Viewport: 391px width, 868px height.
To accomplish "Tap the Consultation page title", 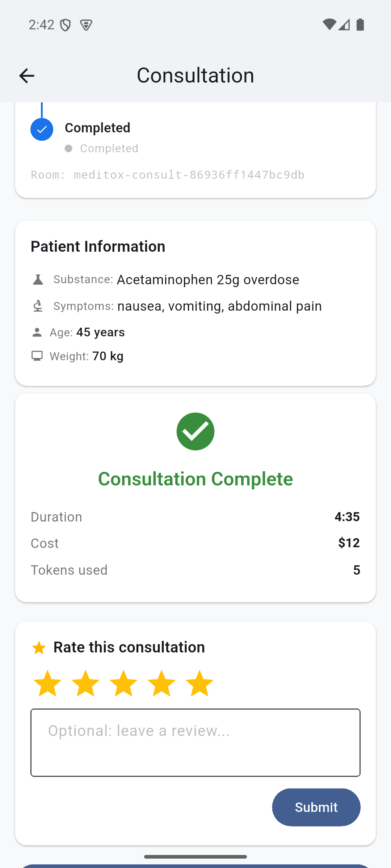I will point(195,75).
